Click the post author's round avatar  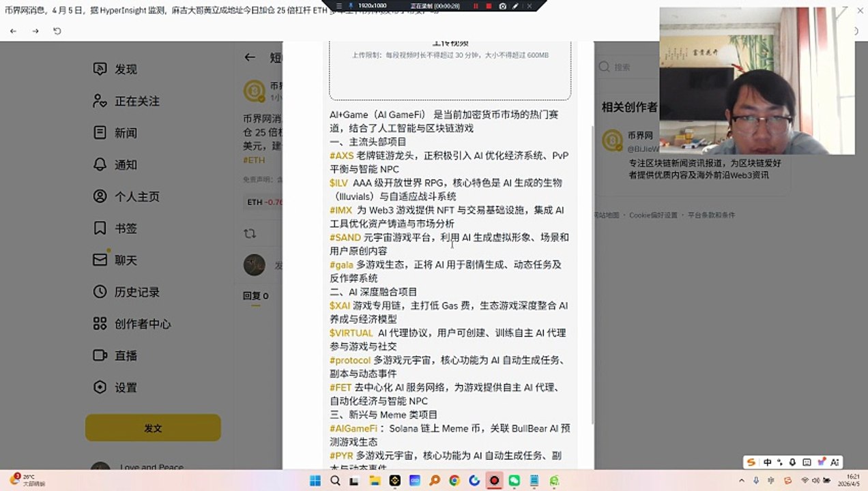pyautogui.click(x=255, y=91)
